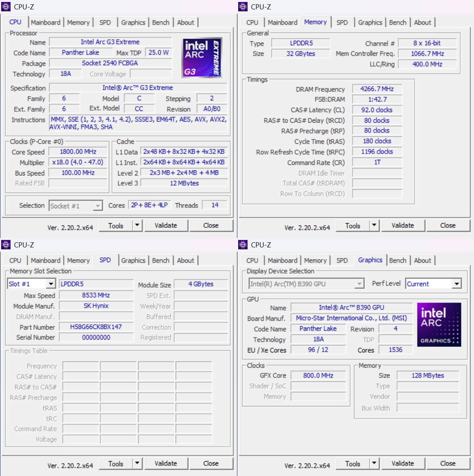
Task: Expand the Socket #1 selection combo box
Action: 98,206
